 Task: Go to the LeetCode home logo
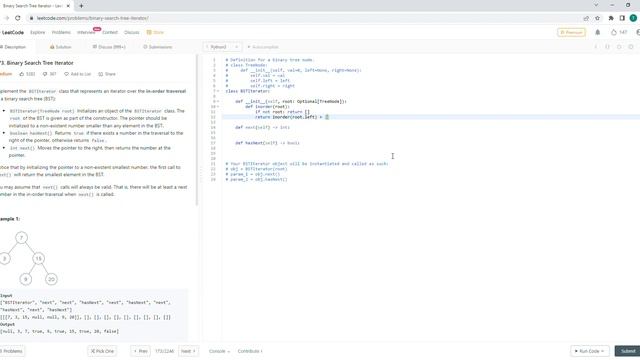(12, 32)
